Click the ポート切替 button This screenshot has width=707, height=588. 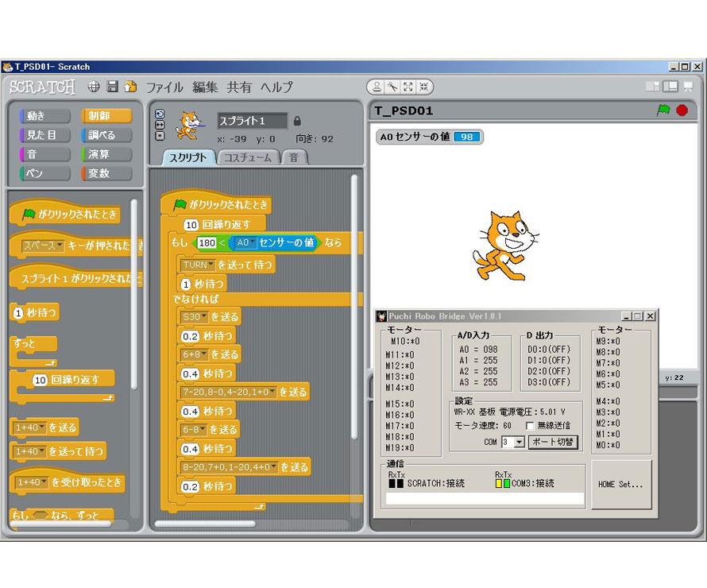pyautogui.click(x=553, y=443)
